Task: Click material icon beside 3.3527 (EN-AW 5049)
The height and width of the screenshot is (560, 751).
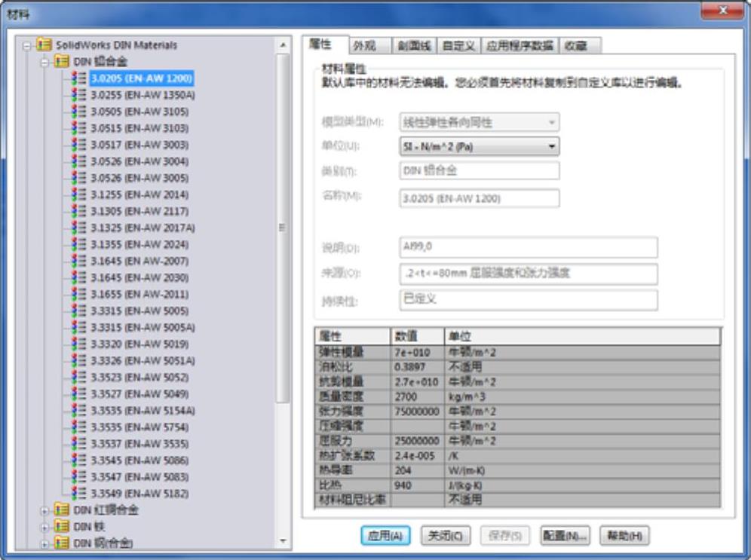Action: 79,393
